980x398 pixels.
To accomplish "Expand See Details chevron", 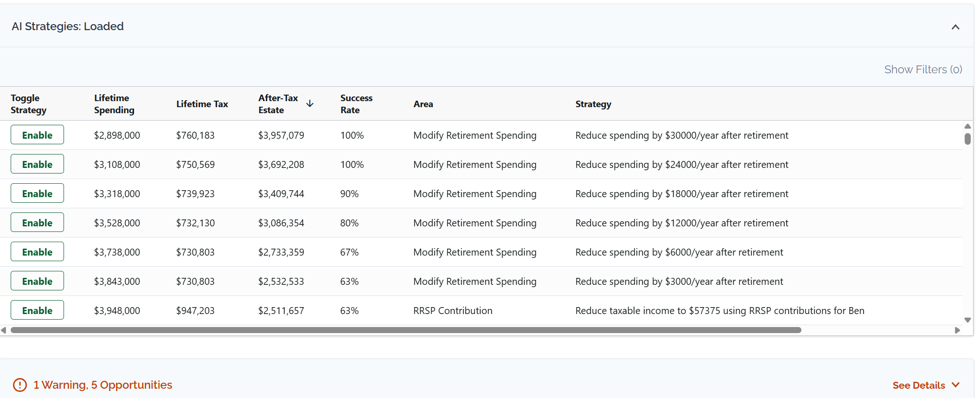I will coord(955,385).
